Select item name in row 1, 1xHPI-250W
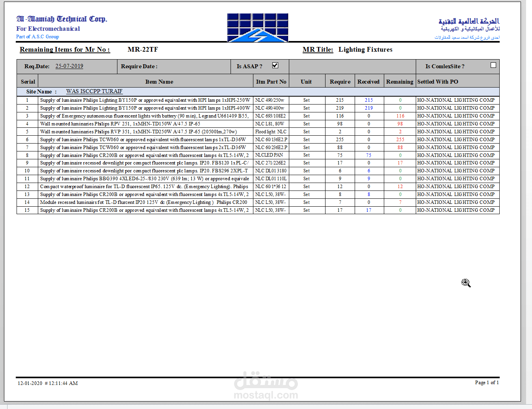The image size is (532, 409). tap(145, 100)
